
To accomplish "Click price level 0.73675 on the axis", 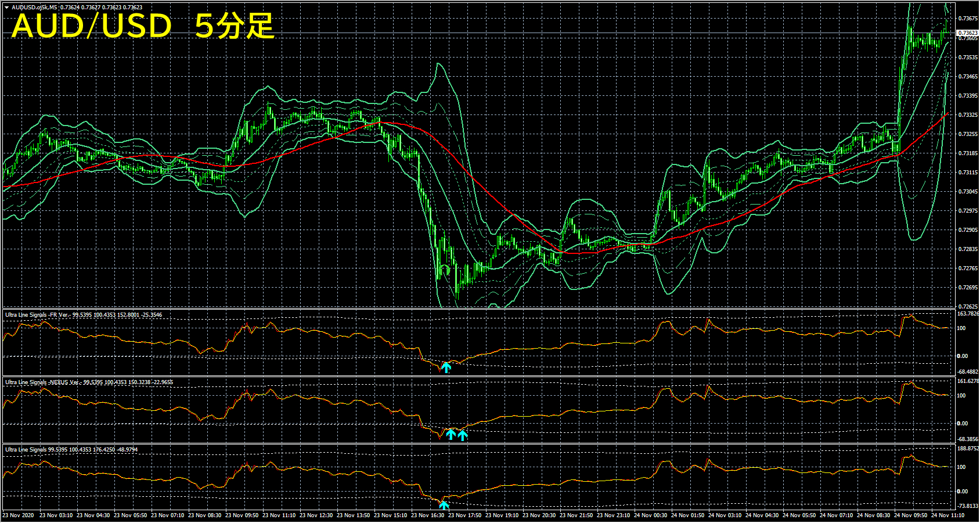I will [x=968, y=19].
